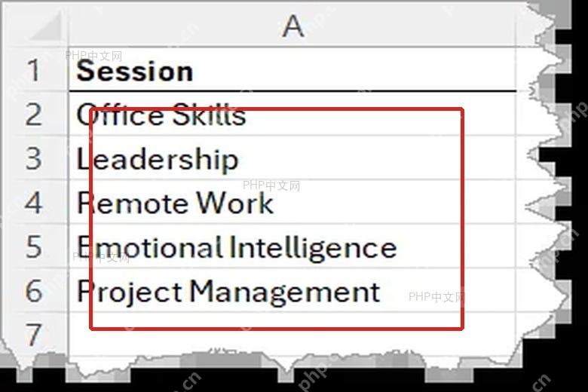Select column A via its header
This screenshot has width=588, height=392.
tap(292, 26)
